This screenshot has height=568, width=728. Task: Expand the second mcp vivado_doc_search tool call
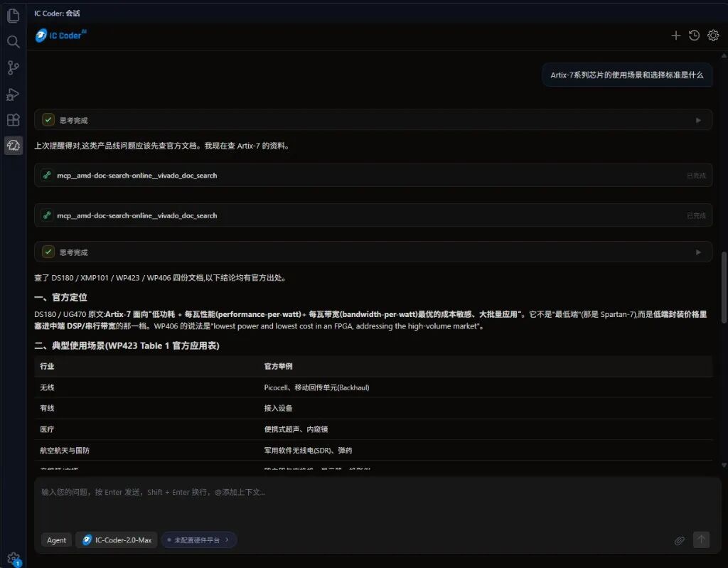click(373, 215)
